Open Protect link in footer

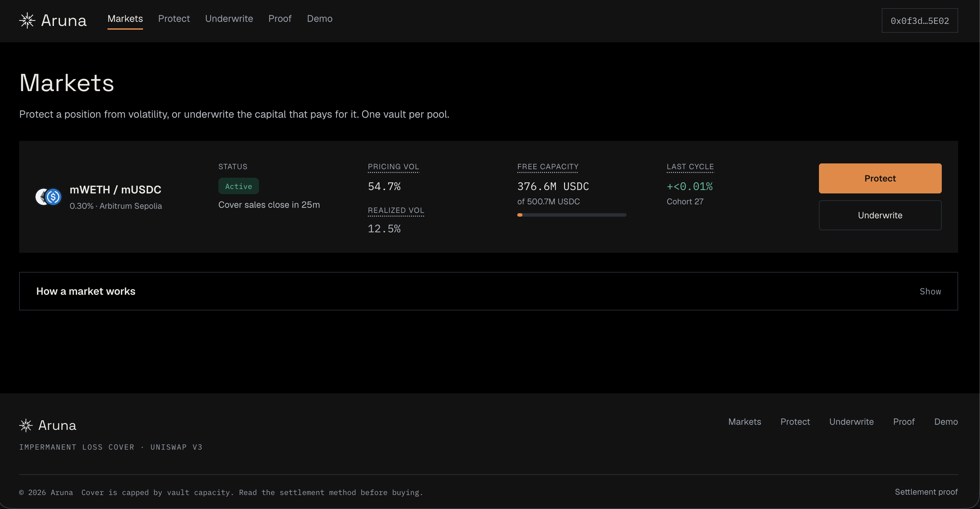pyautogui.click(x=795, y=422)
